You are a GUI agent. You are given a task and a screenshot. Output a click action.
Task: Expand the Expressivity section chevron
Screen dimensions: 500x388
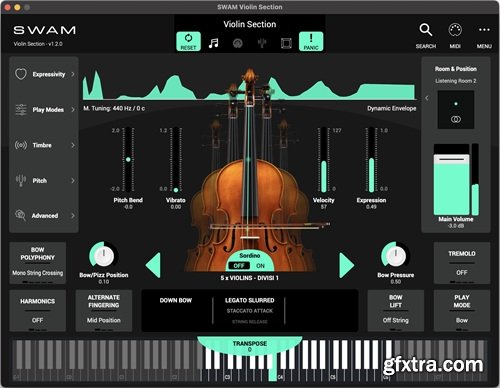tap(73, 74)
